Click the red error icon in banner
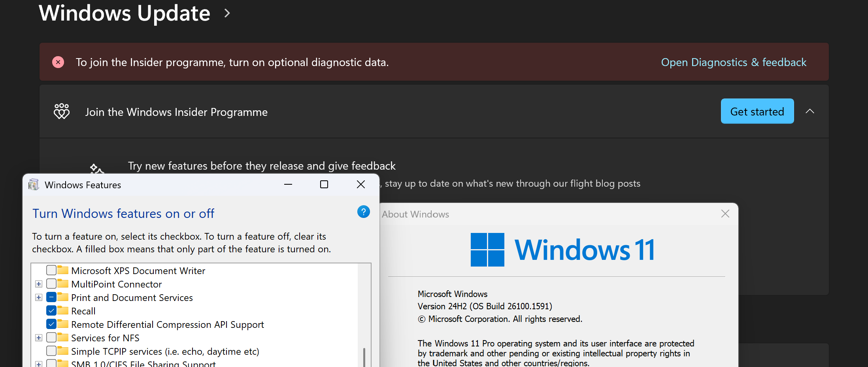Viewport: 868px width, 367px height. pyautogui.click(x=58, y=62)
